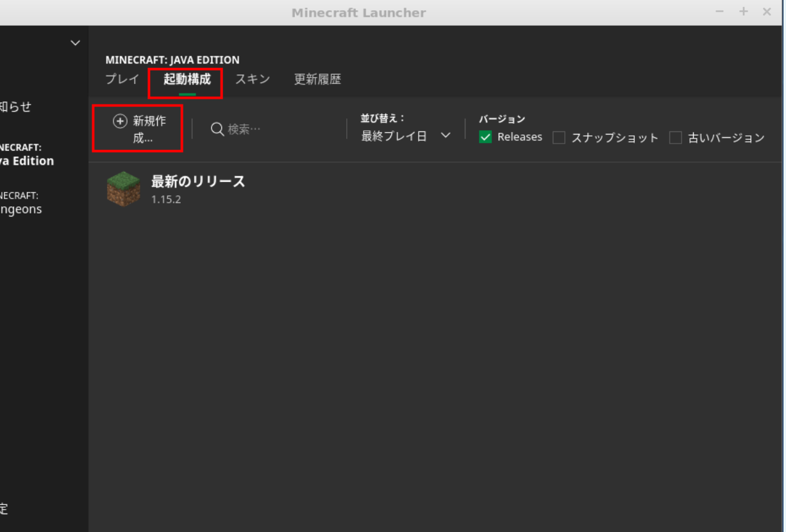Uncheck the Releases checkbox
Viewport: 786px width, 532px height.
pyautogui.click(x=485, y=137)
